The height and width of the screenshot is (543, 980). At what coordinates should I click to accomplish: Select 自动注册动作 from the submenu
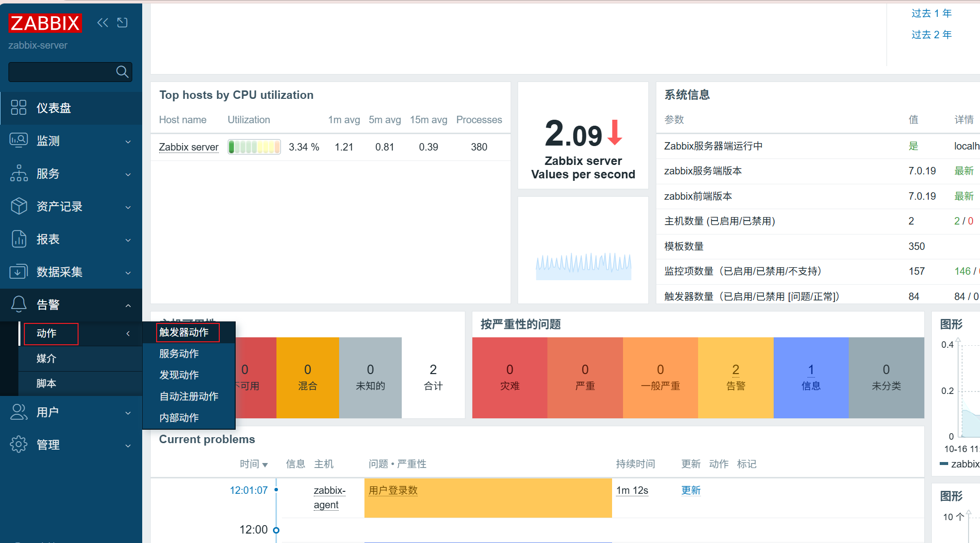[189, 396]
